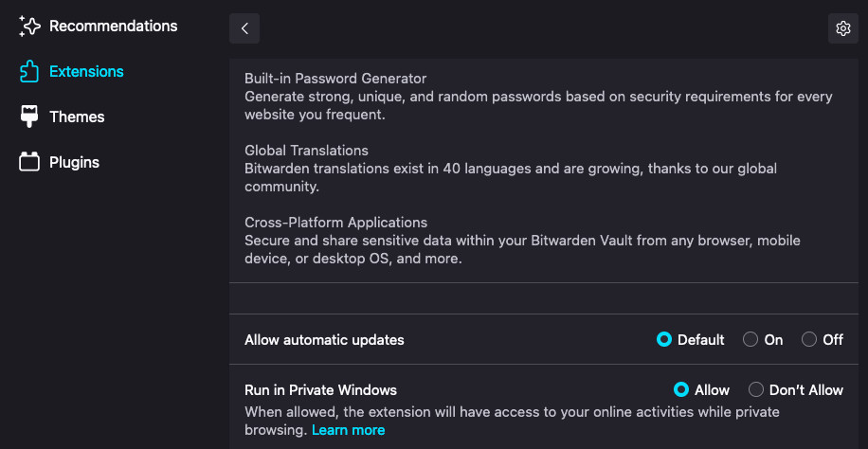Go back using the left chevron button

click(244, 28)
